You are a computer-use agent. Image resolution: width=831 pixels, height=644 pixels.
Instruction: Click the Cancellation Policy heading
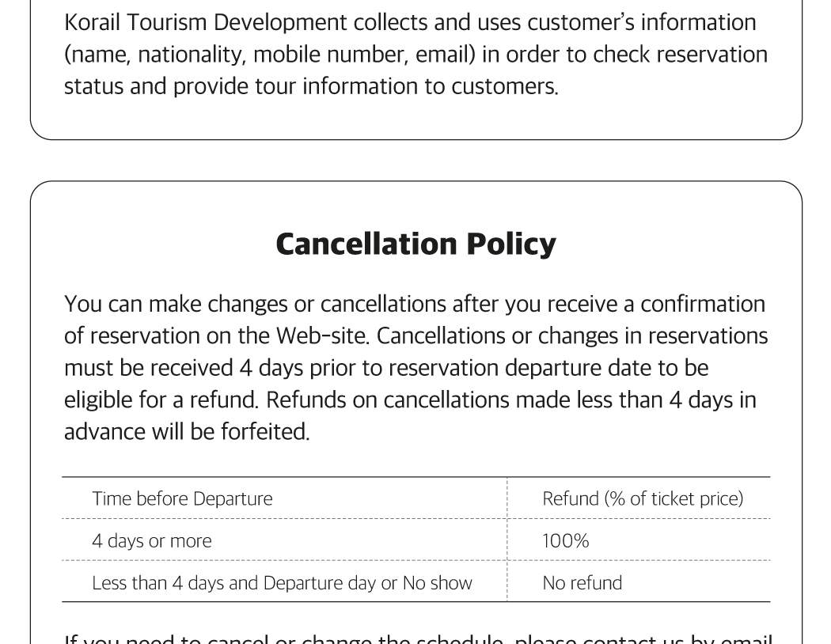(415, 244)
